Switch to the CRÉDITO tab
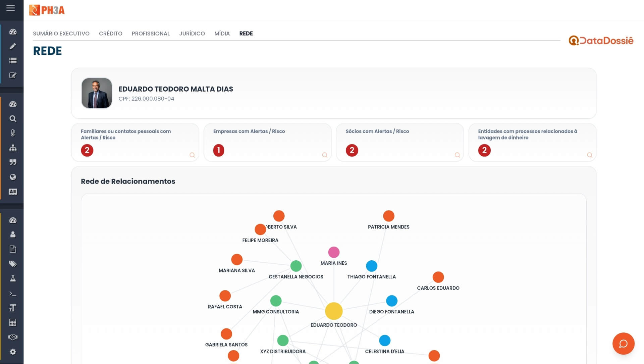The width and height of the screenshot is (644, 364). pyautogui.click(x=110, y=34)
